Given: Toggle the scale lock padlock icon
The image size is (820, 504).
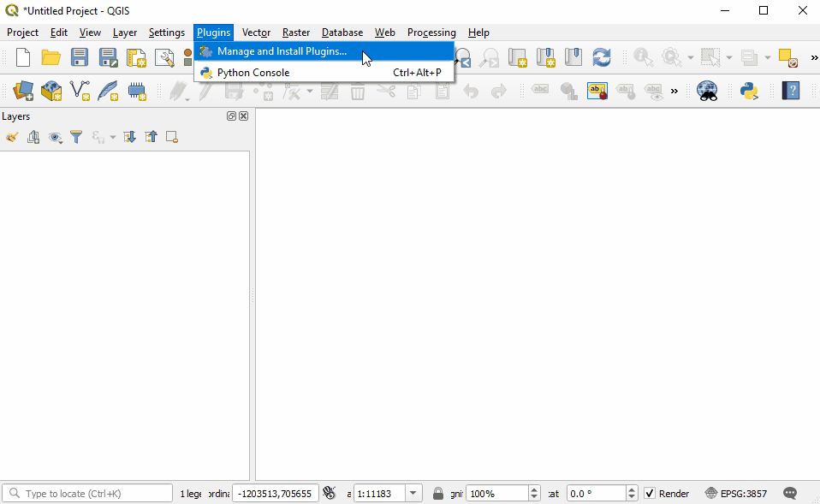Looking at the screenshot, I should point(437,493).
